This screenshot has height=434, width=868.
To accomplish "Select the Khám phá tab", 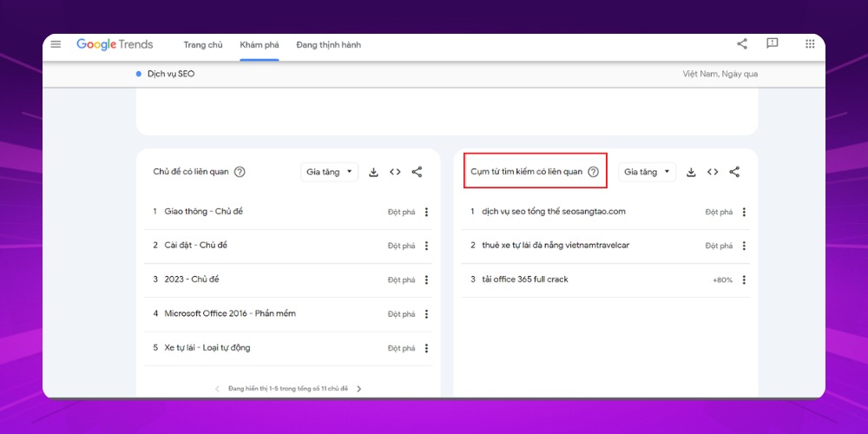I will 259,45.
